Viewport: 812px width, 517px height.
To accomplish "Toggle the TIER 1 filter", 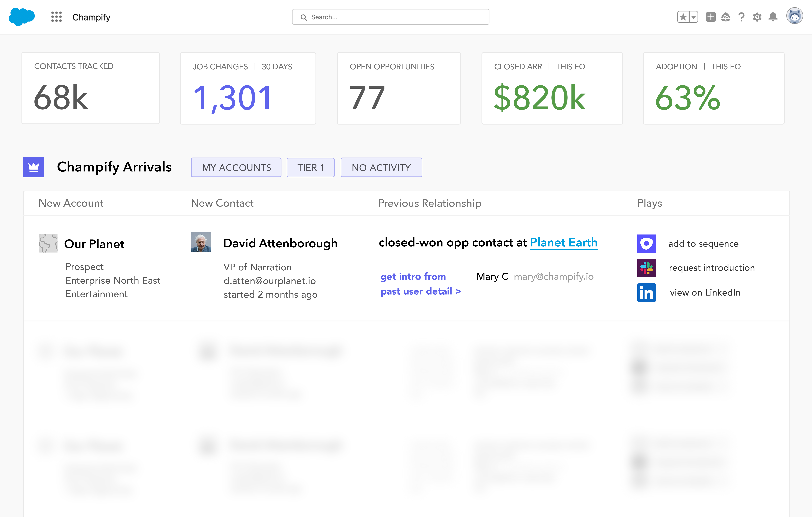I will pyautogui.click(x=310, y=167).
